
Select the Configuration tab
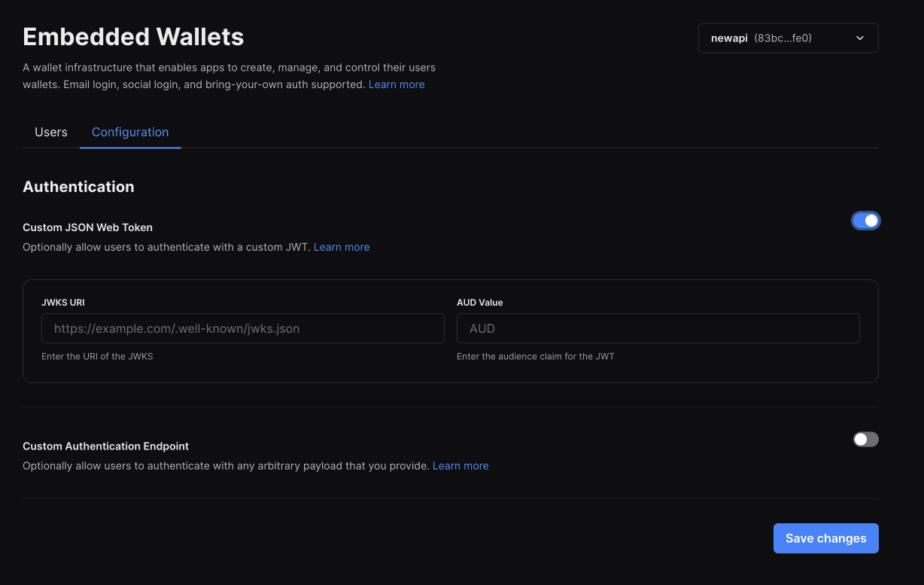[130, 133]
